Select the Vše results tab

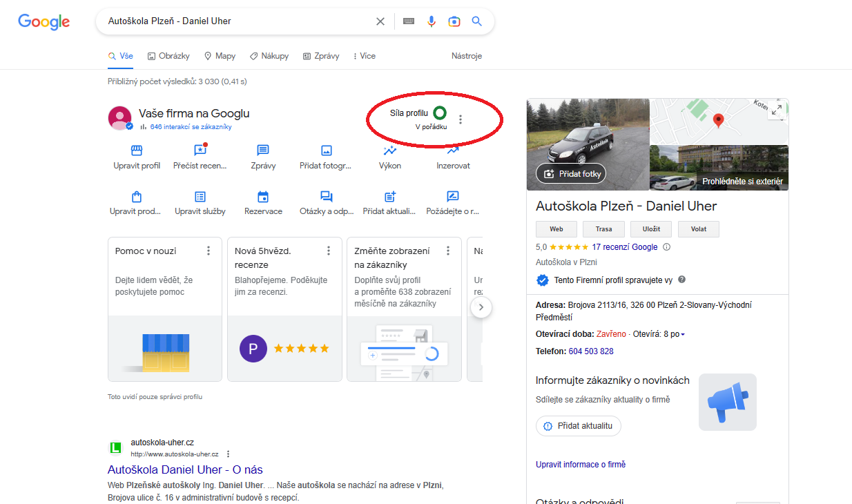pyautogui.click(x=121, y=56)
